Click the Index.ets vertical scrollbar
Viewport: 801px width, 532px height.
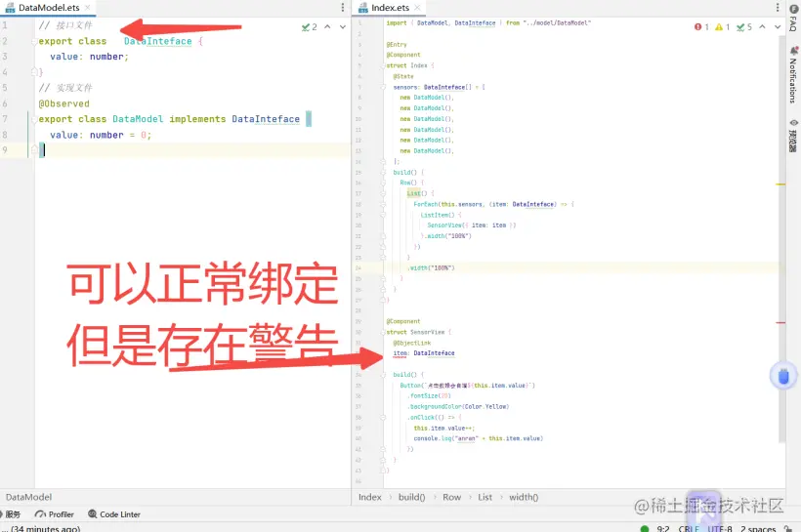click(x=781, y=239)
